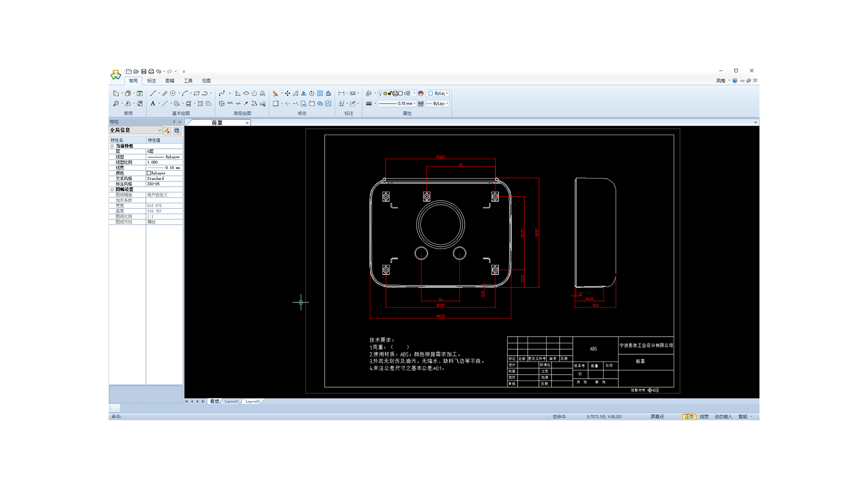Expand the 风格 style menu

722,81
